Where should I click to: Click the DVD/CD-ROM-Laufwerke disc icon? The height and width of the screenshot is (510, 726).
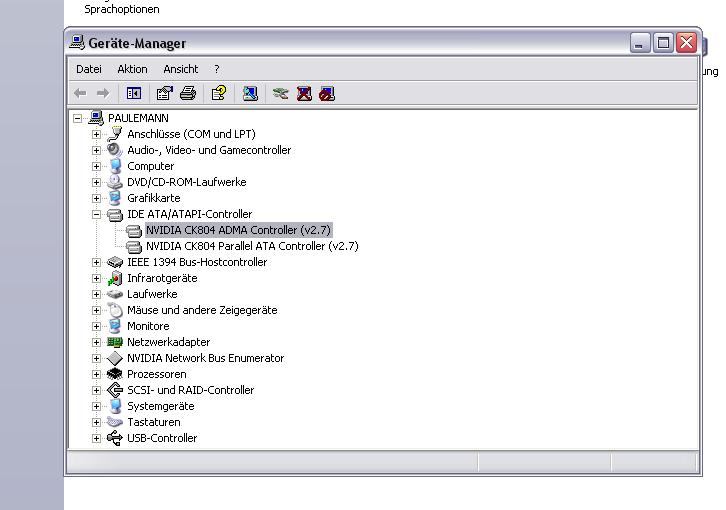[x=115, y=182]
